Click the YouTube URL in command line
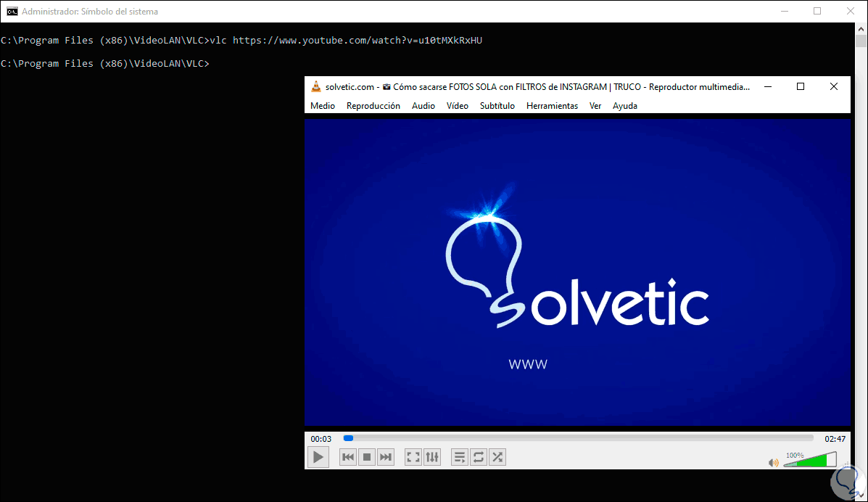This screenshot has width=868, height=502. click(357, 41)
